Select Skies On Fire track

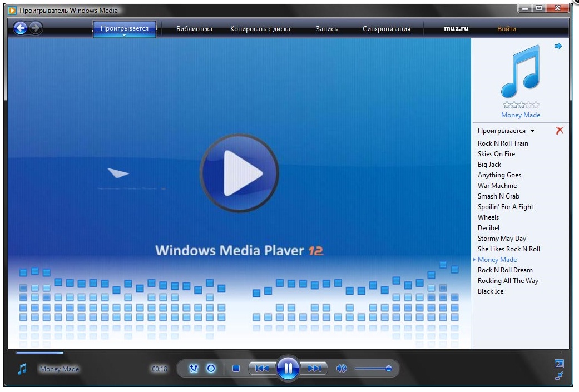[x=496, y=154]
